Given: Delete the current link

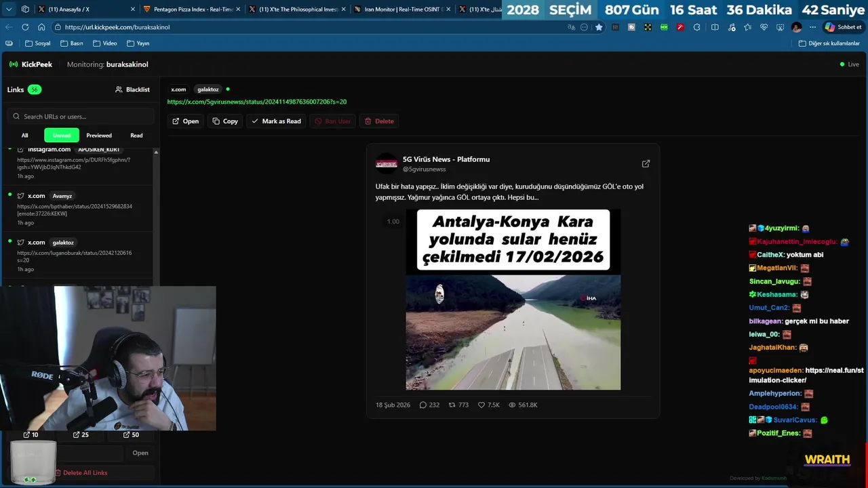Looking at the screenshot, I should tap(379, 121).
